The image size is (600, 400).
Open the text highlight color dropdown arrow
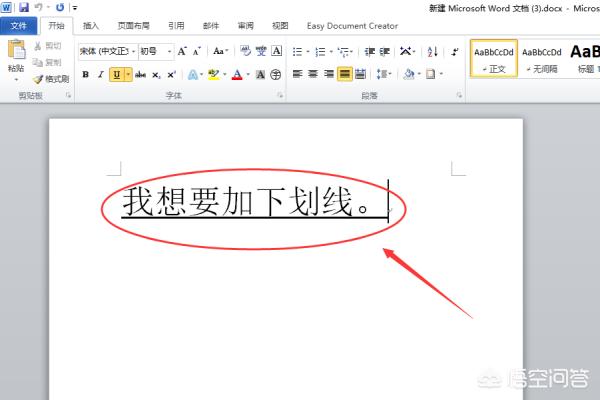[225, 74]
